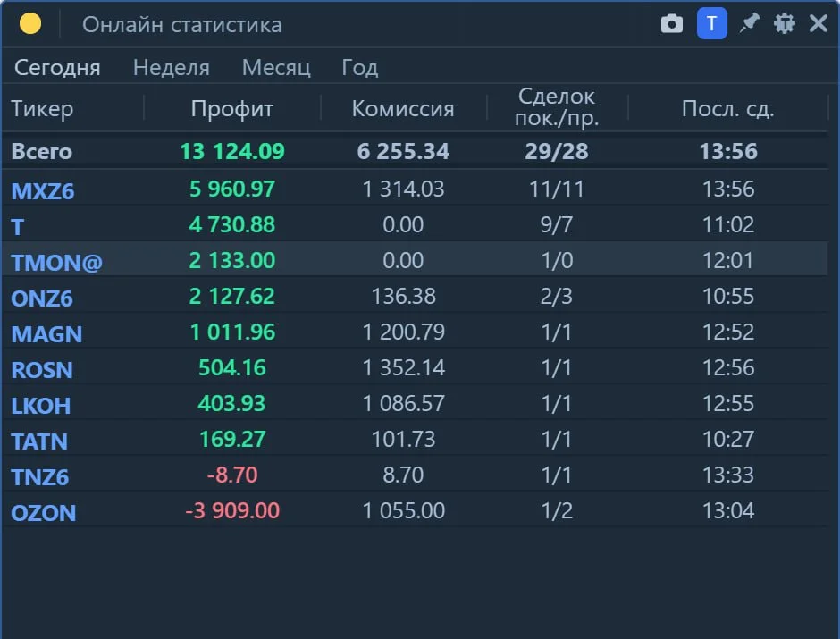840x639 pixels.
Task: Sort by the Комиссия column header
Action: point(403,109)
